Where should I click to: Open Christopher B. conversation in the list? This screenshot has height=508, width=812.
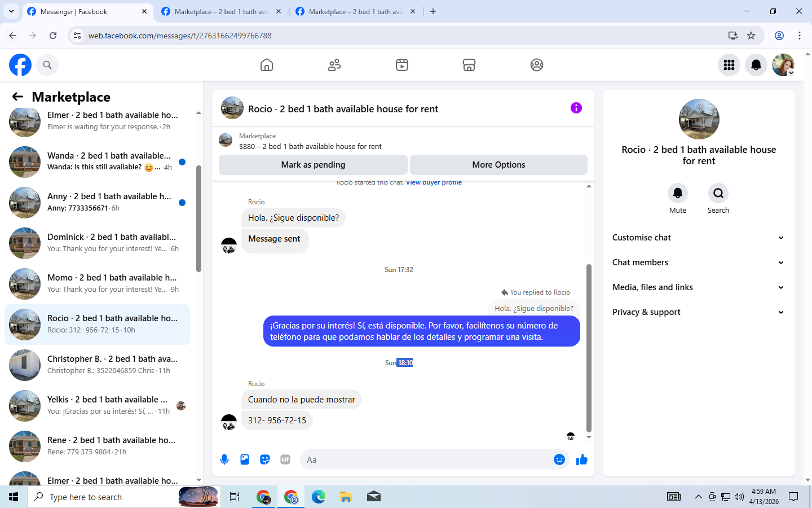pos(97,365)
